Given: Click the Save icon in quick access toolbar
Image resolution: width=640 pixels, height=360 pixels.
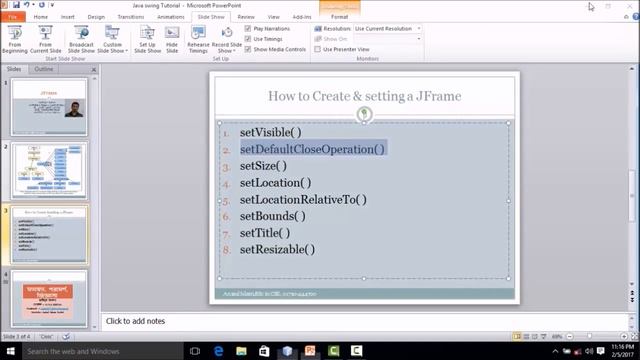Looking at the screenshot, I should point(16,5).
